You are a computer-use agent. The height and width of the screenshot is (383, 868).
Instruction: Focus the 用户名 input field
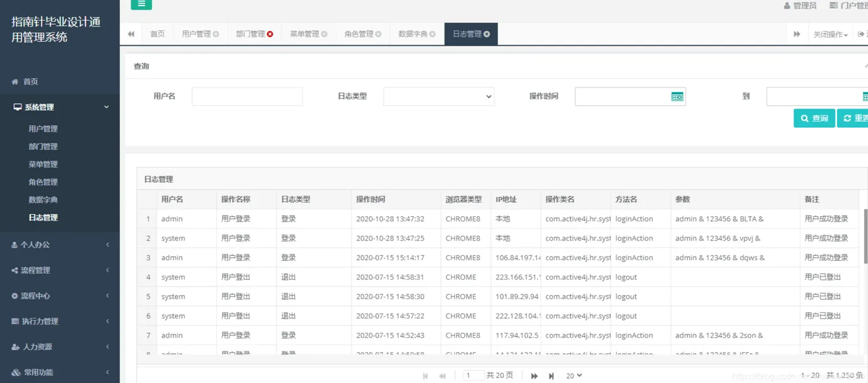point(247,97)
